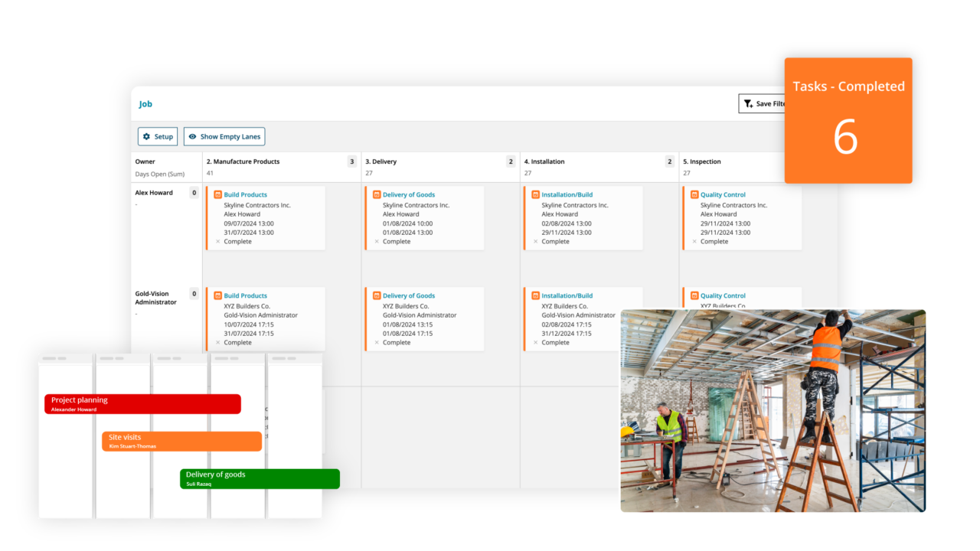Click the date '31/07/2024 13:00'

pos(249,233)
